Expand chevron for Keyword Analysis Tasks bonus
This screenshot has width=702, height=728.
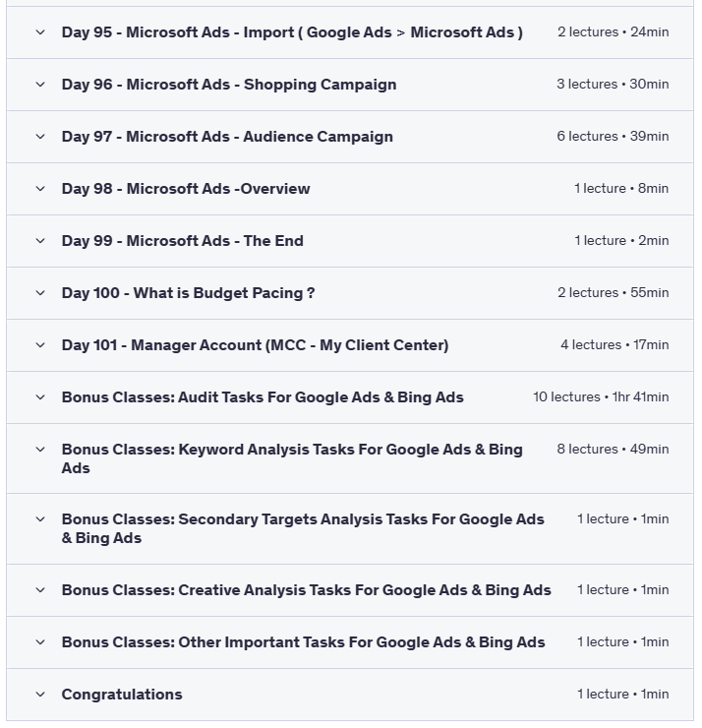(40, 450)
